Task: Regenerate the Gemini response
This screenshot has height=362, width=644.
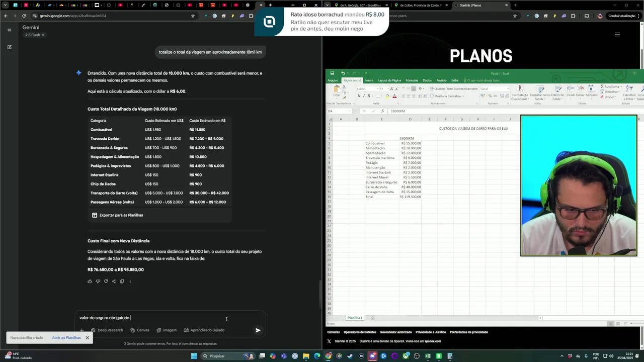Action: [106, 281]
